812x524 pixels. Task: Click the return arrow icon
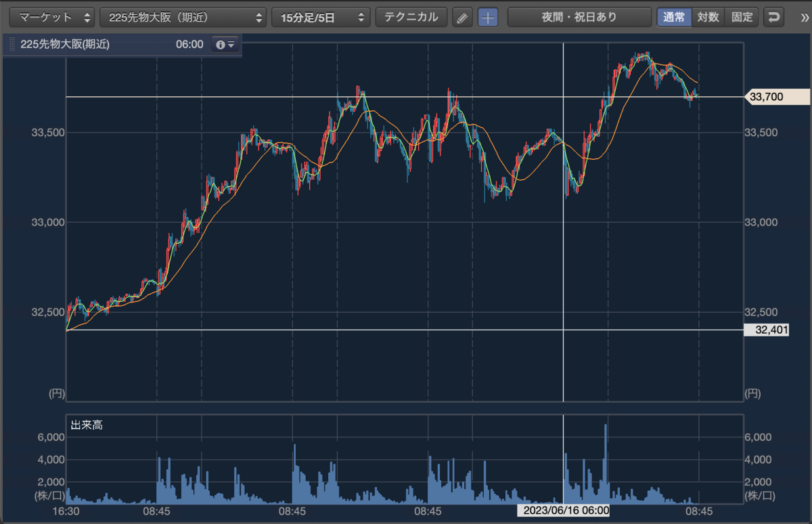click(x=773, y=17)
